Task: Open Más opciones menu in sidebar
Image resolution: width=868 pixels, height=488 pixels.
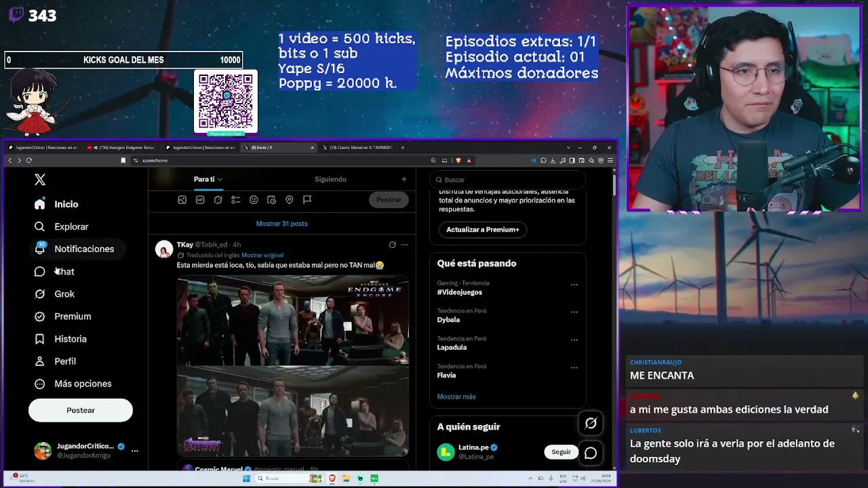Action: point(73,384)
